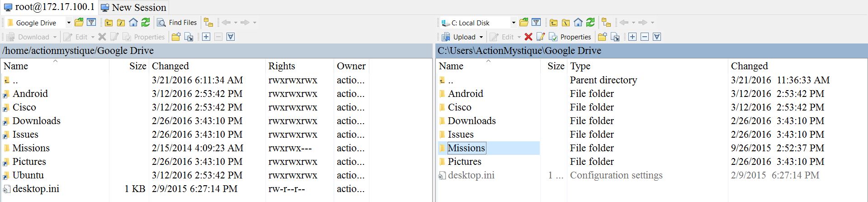The width and height of the screenshot is (868, 202).
Task: Go to local root directory icon
Action: (x=566, y=22)
